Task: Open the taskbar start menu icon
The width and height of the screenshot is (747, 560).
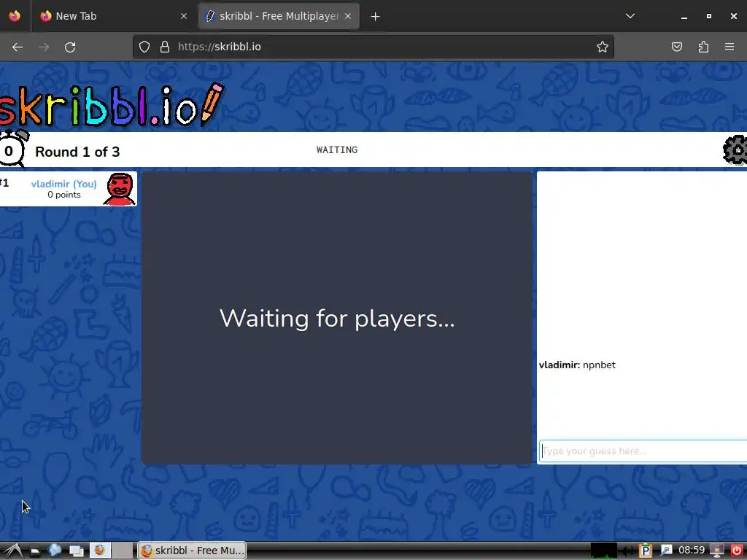Action: click(x=13, y=551)
